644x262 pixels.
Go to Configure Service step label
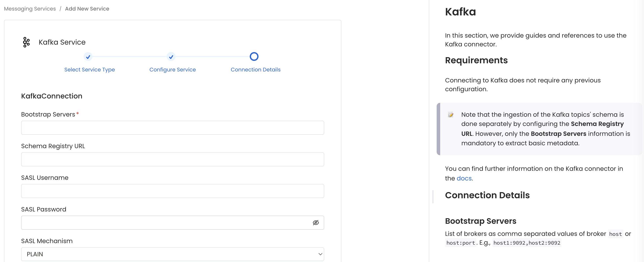tap(172, 70)
